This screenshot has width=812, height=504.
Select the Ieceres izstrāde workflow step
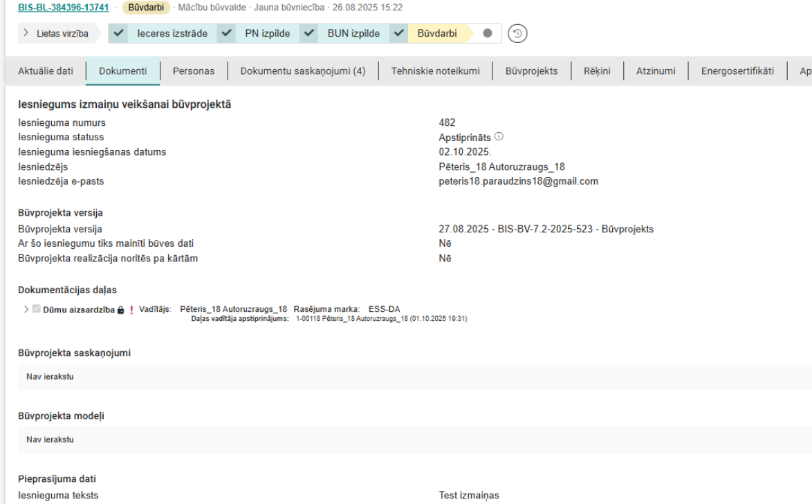[x=172, y=33]
